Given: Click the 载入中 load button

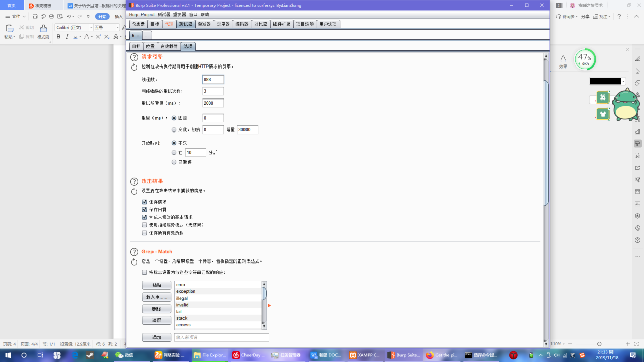Looking at the screenshot, I should pos(157,297).
